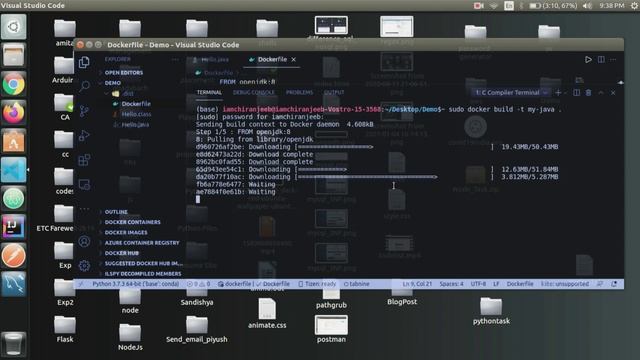Click the battery indicator in top bar
The width and height of the screenshot is (640, 360).
tap(553, 5)
